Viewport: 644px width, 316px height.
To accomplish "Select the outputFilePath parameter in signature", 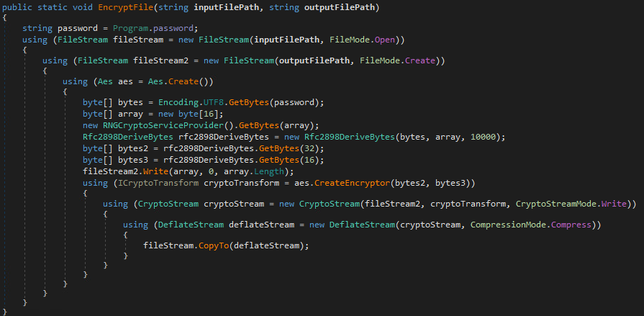I will (339, 8).
